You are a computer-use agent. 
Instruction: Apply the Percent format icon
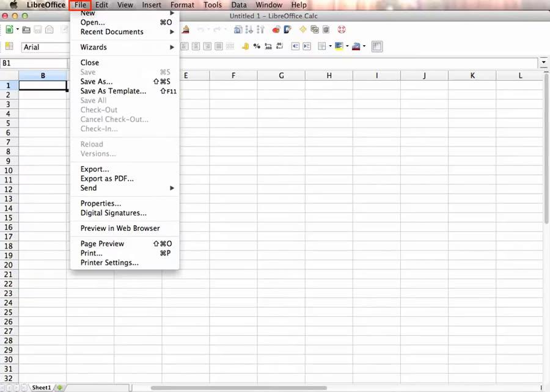click(257, 46)
